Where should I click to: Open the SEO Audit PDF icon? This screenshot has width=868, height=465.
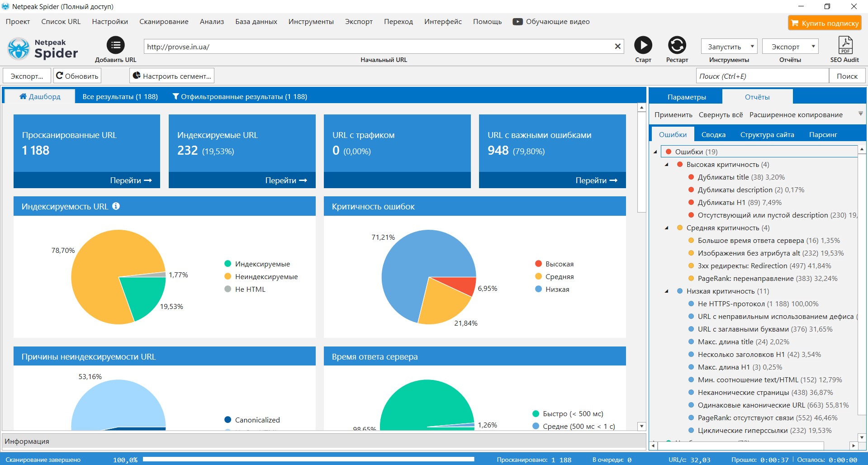coord(844,45)
